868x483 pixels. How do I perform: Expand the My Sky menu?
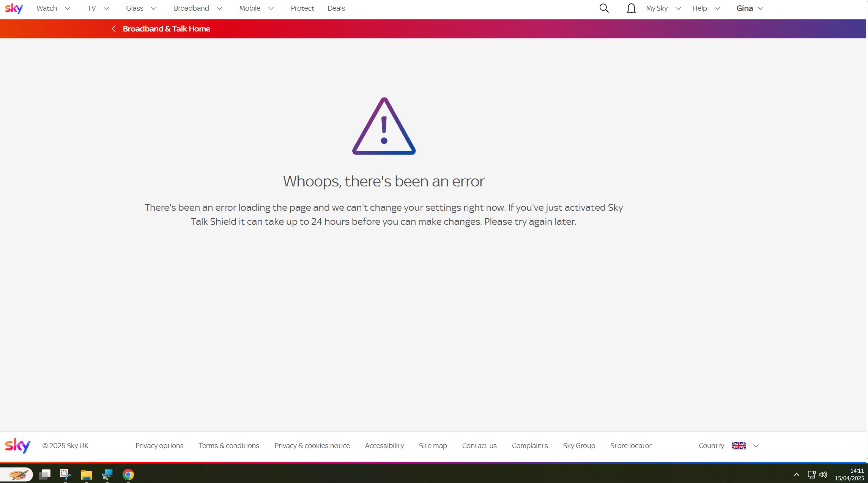point(663,8)
